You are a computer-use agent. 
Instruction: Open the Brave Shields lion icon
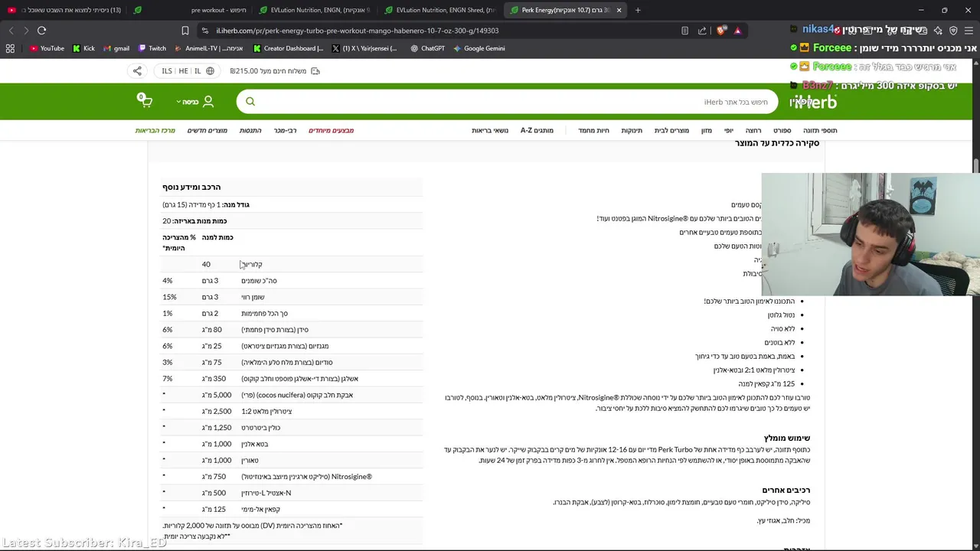pyautogui.click(x=721, y=31)
